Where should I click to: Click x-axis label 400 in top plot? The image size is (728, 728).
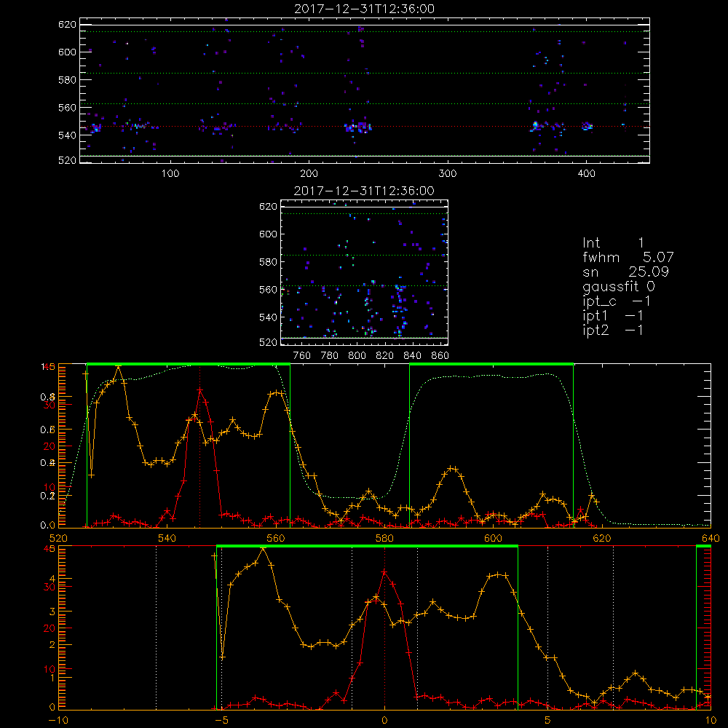586,174
